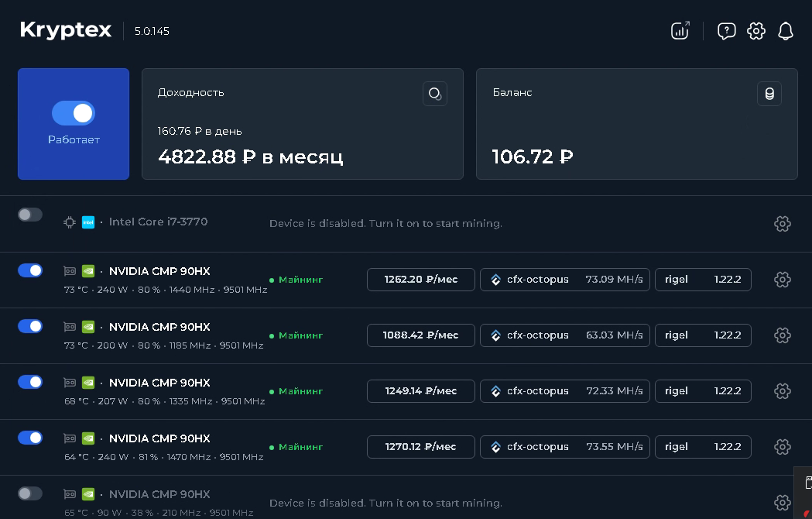Open cfx-octopus algorithm selector at 72.33 MH/s
This screenshot has width=812, height=519.
click(564, 391)
